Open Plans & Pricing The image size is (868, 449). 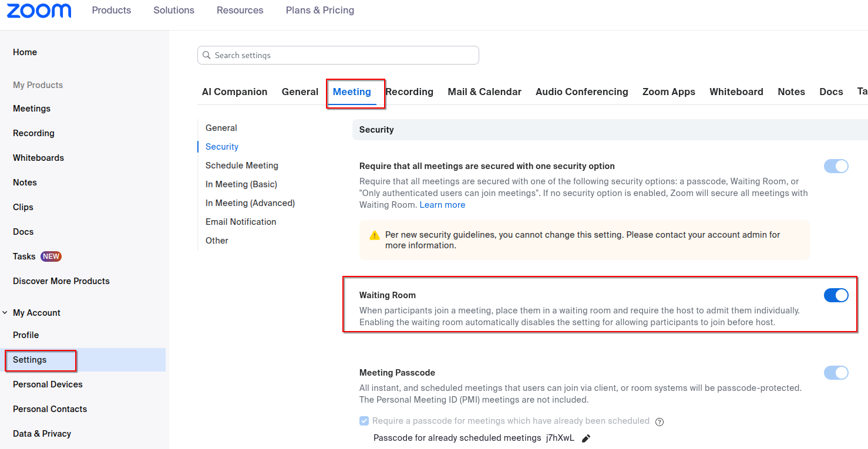tap(319, 10)
